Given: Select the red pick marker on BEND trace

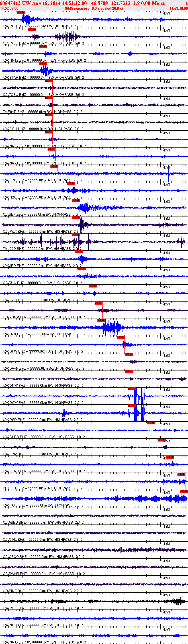Looking at the screenshot, I should click(170, 457).
